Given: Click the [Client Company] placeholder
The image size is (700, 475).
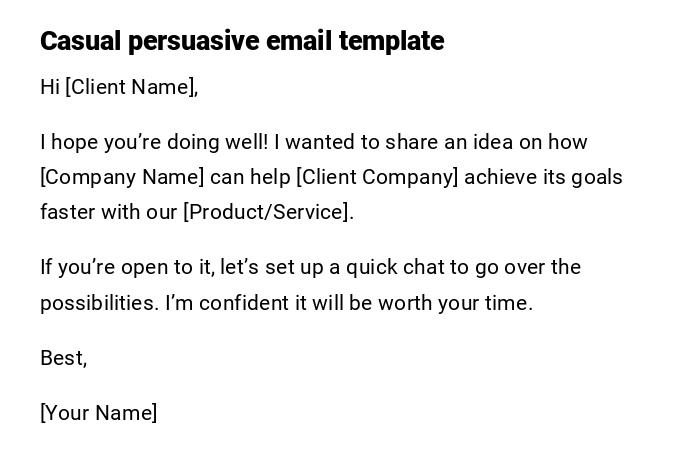Looking at the screenshot, I should pos(377,177).
